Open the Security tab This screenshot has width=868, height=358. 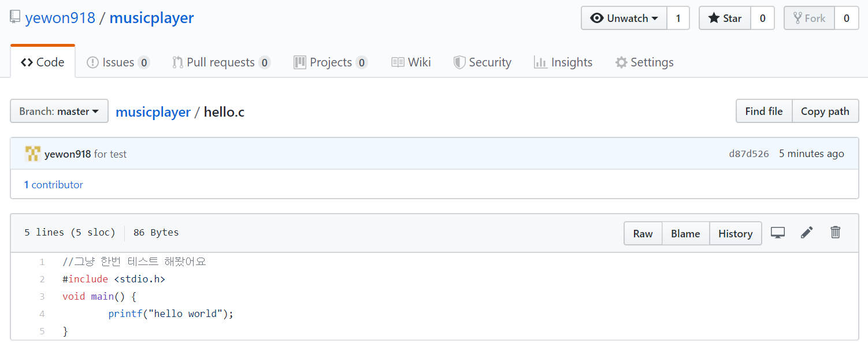tap(483, 62)
